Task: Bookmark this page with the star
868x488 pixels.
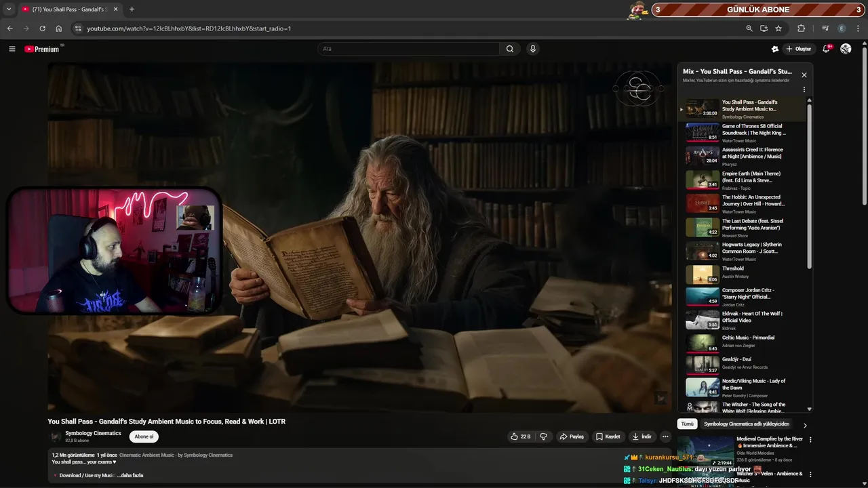Action: tap(778, 28)
